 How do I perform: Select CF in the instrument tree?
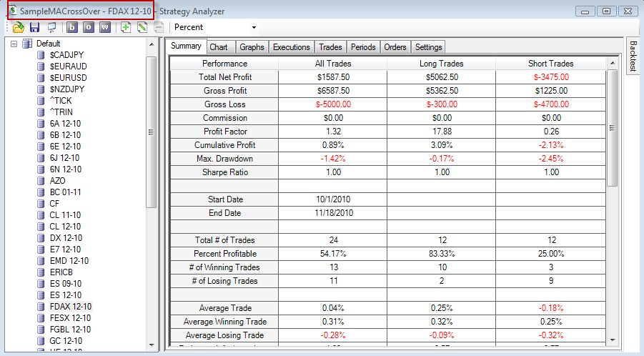point(54,204)
